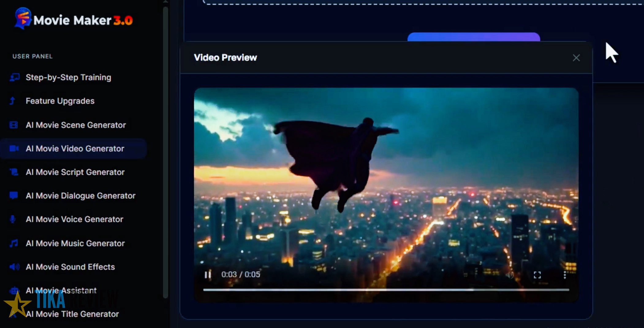Click the Feature Upgrades arrow icon
The width and height of the screenshot is (644, 328).
(x=13, y=101)
